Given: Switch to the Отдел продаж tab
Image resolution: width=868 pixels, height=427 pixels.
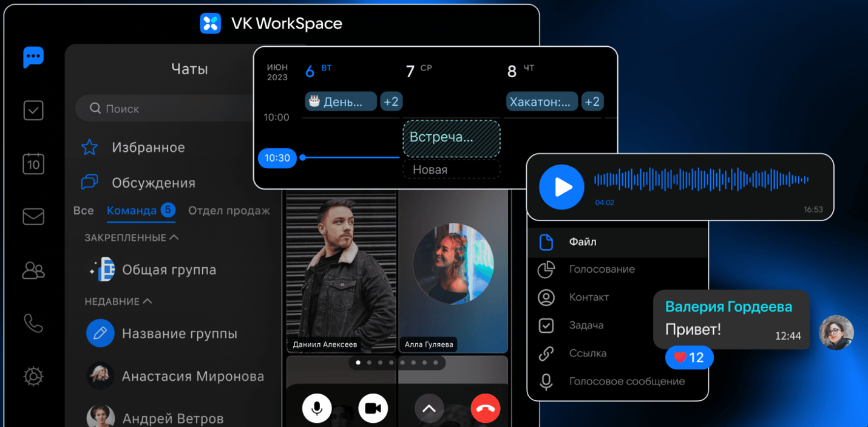Looking at the screenshot, I should (x=229, y=210).
